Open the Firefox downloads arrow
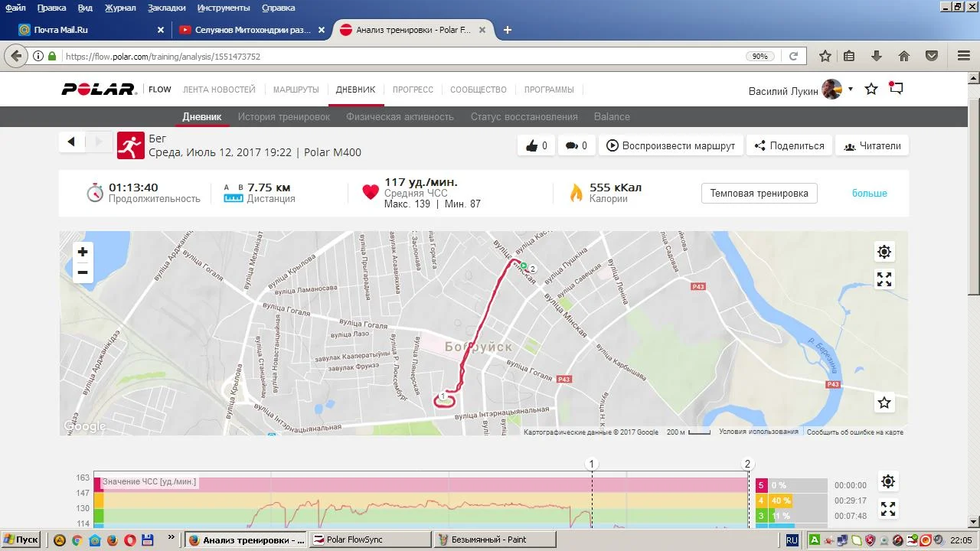The width and height of the screenshot is (980, 551). click(x=877, y=56)
